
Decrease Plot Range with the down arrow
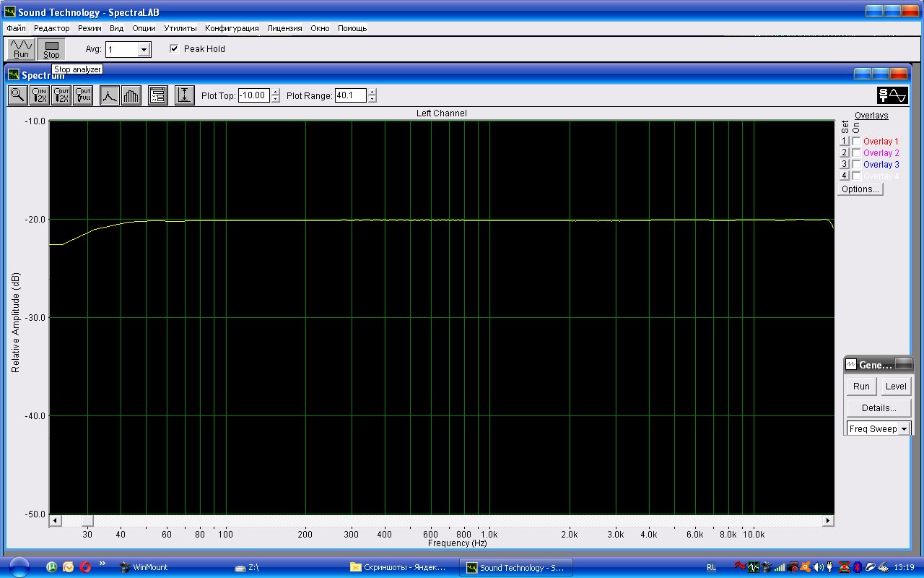[372, 99]
